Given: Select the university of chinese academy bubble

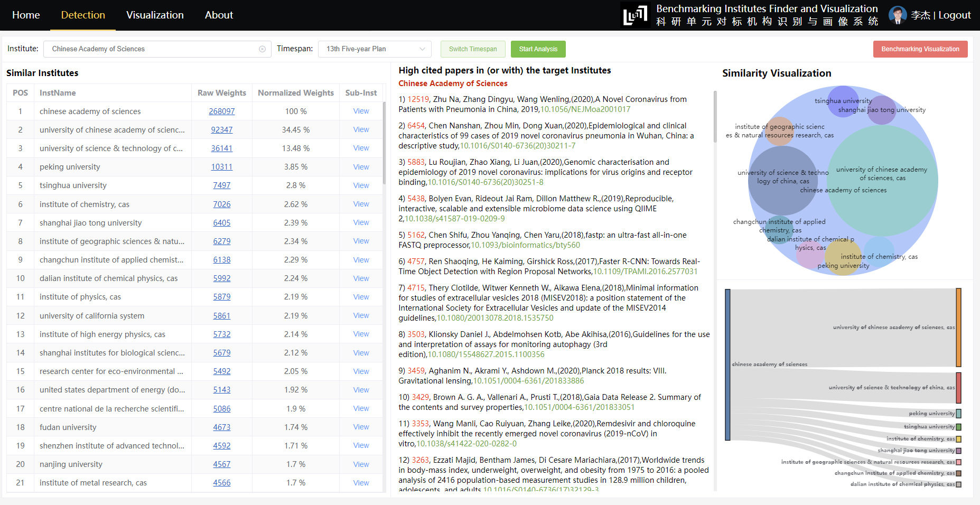Looking at the screenshot, I should (x=882, y=180).
